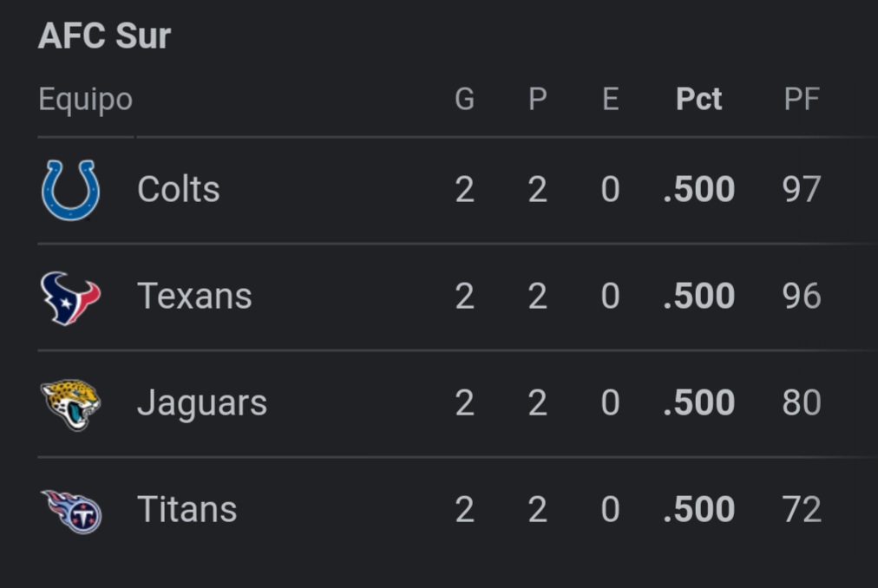Click the E ties column header
Image resolution: width=878 pixels, height=588 pixels.
point(610,100)
